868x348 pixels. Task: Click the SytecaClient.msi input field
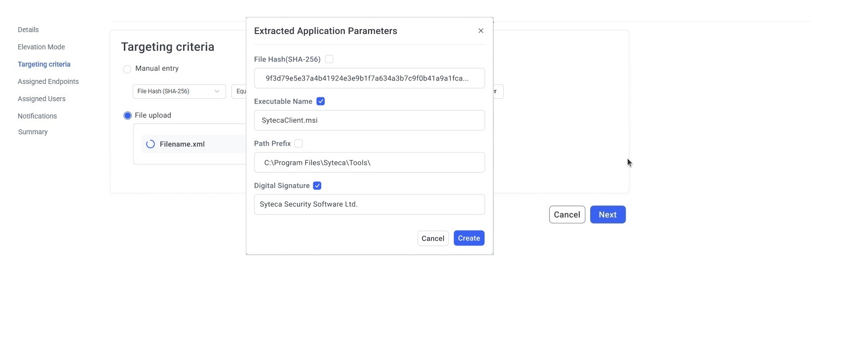coord(370,120)
